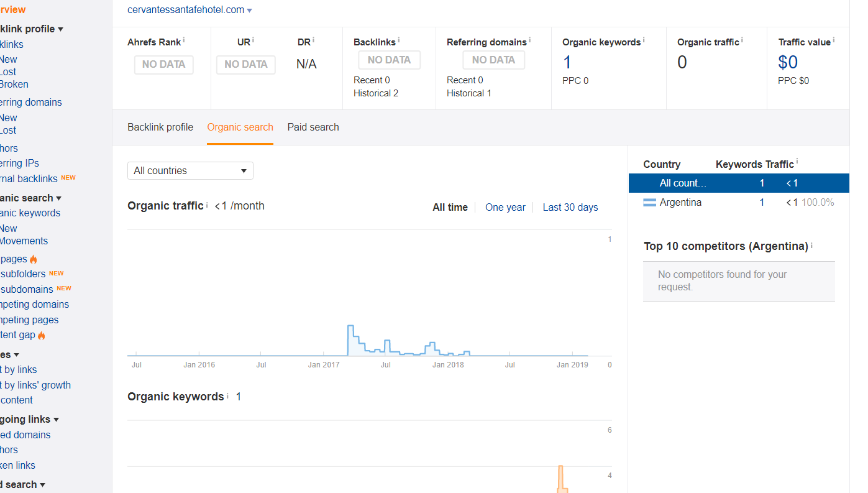This screenshot has width=868, height=493.
Task: Open the domain name dropdown arrow
Action: click(249, 11)
